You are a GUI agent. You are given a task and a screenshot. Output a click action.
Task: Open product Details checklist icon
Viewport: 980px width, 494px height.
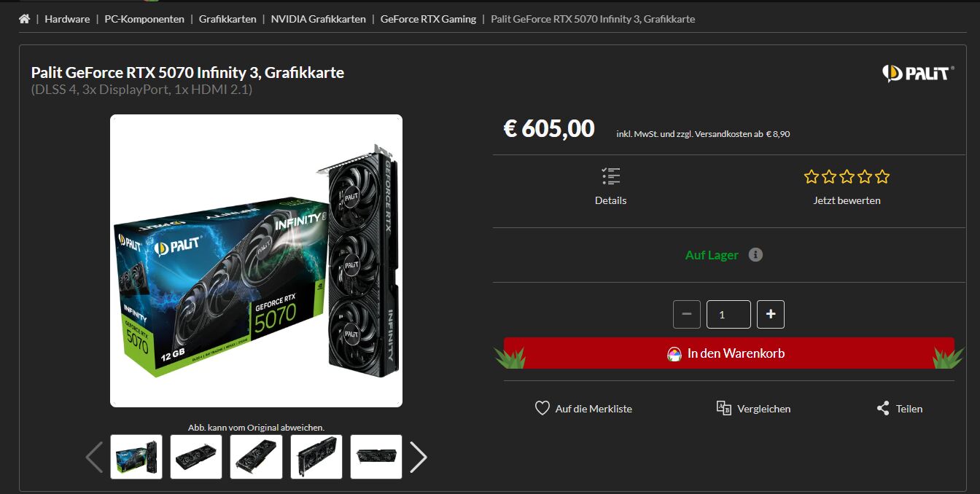(x=610, y=176)
